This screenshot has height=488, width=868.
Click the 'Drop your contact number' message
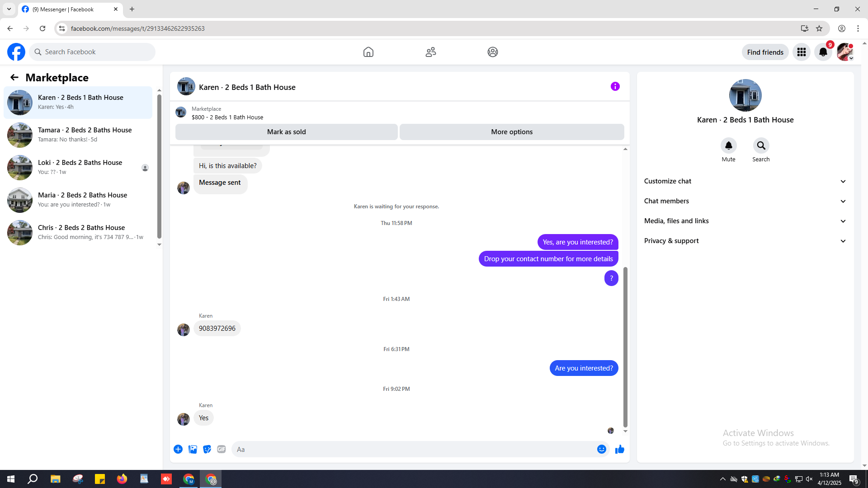[548, 259]
